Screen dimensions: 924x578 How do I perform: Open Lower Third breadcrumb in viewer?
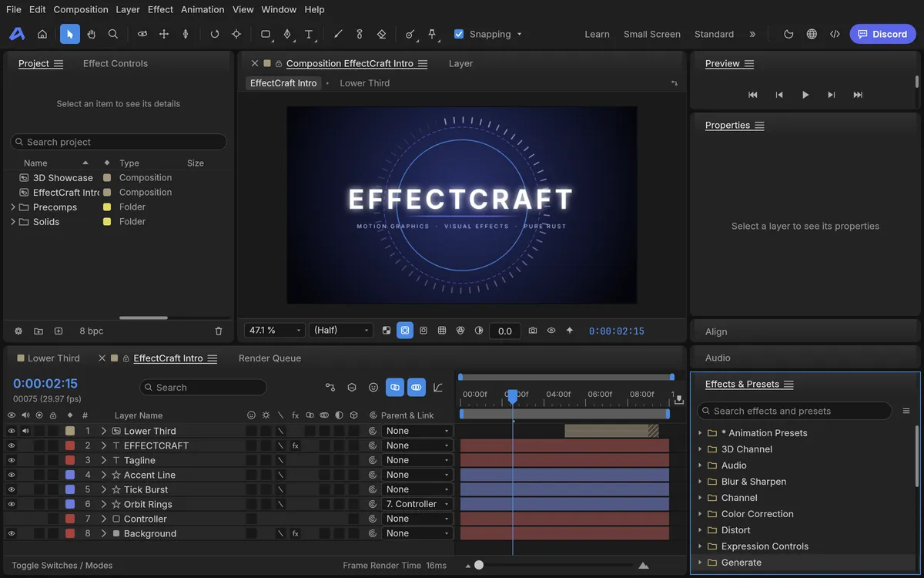365,83
